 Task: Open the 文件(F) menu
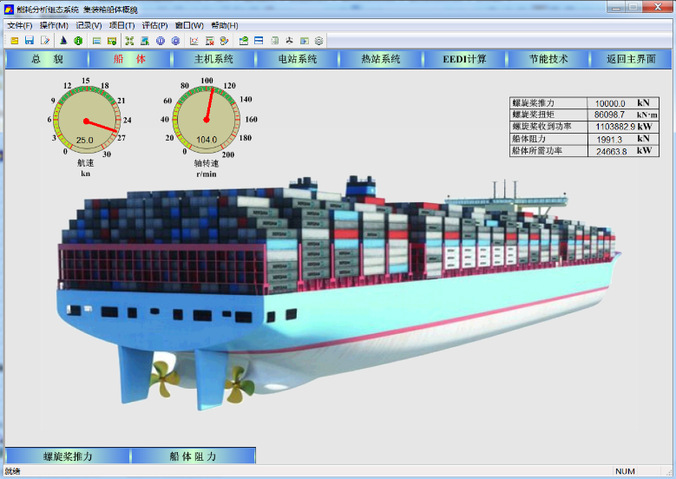[x=19, y=25]
